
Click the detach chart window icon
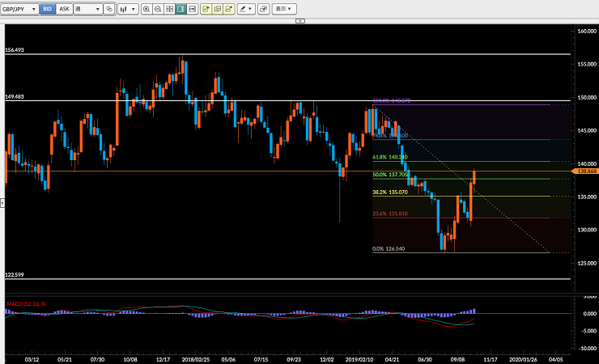264,9
